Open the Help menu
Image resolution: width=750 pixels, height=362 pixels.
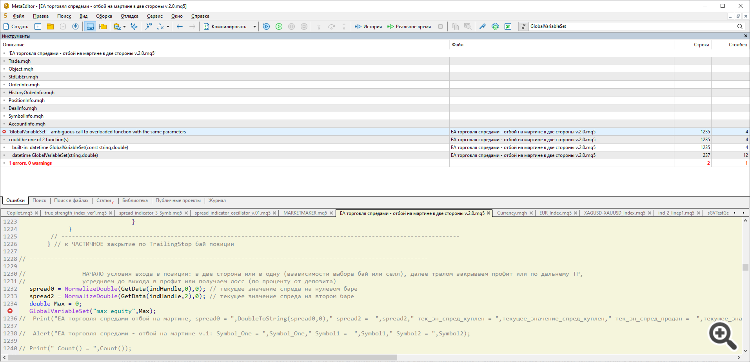pyautogui.click(x=201, y=16)
